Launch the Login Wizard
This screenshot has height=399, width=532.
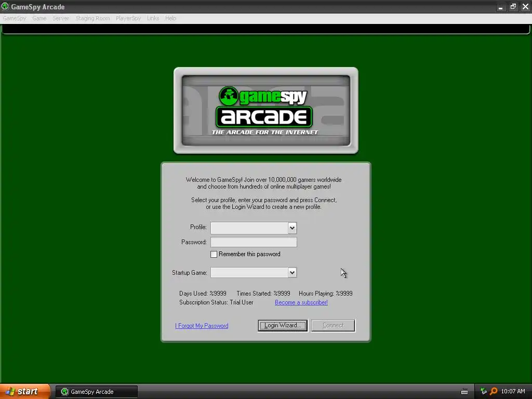[283, 325]
